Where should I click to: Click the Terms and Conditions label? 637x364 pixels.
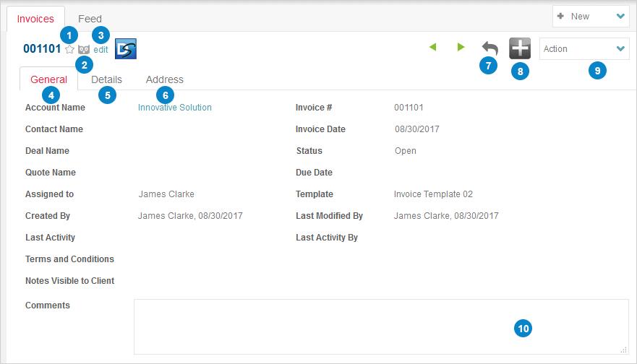(x=69, y=259)
